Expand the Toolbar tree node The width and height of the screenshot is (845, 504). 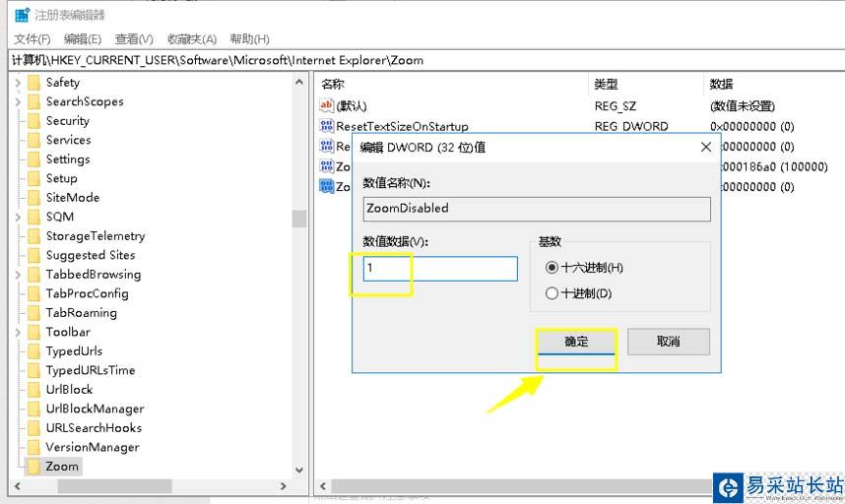(x=18, y=333)
